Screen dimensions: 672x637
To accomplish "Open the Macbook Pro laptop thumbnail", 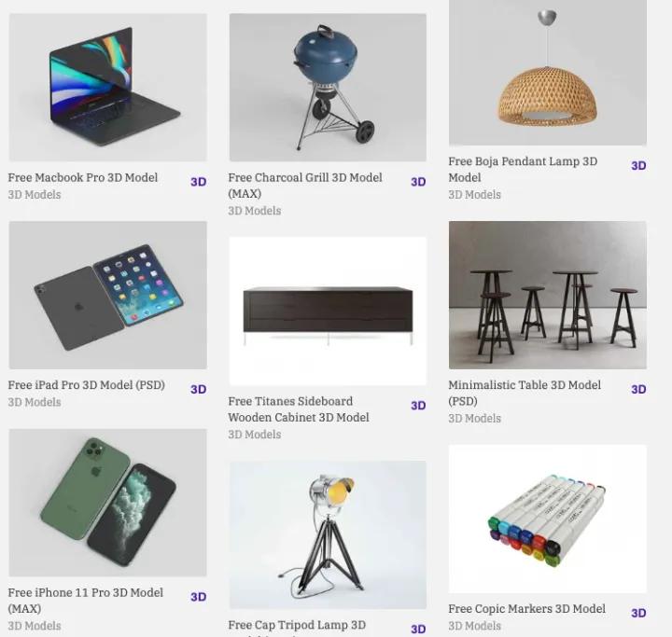I will [108, 88].
